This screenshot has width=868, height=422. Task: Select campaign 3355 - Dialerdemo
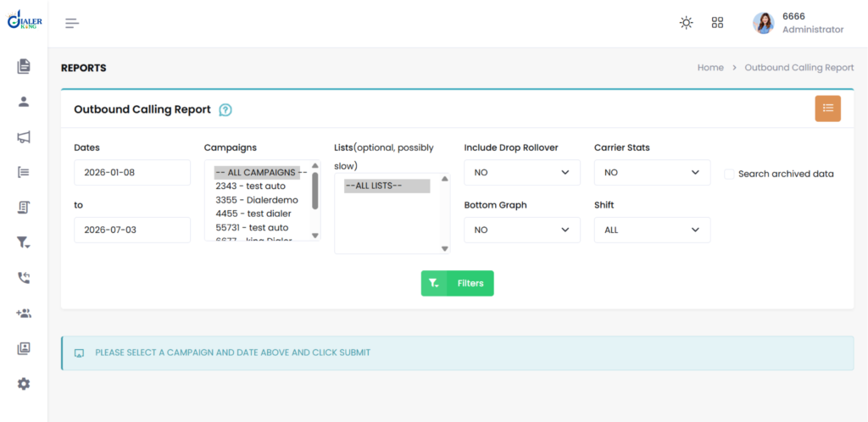pyautogui.click(x=257, y=200)
